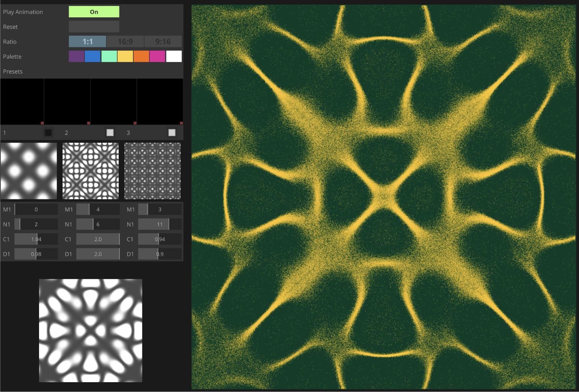Select the third wave pattern thumbnail
Screen dimensions: 579x392
(152, 171)
